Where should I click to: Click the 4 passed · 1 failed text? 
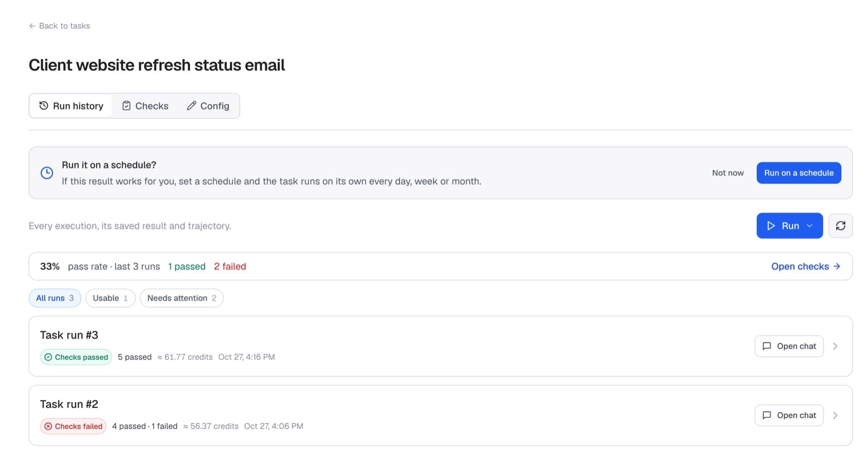tap(145, 426)
